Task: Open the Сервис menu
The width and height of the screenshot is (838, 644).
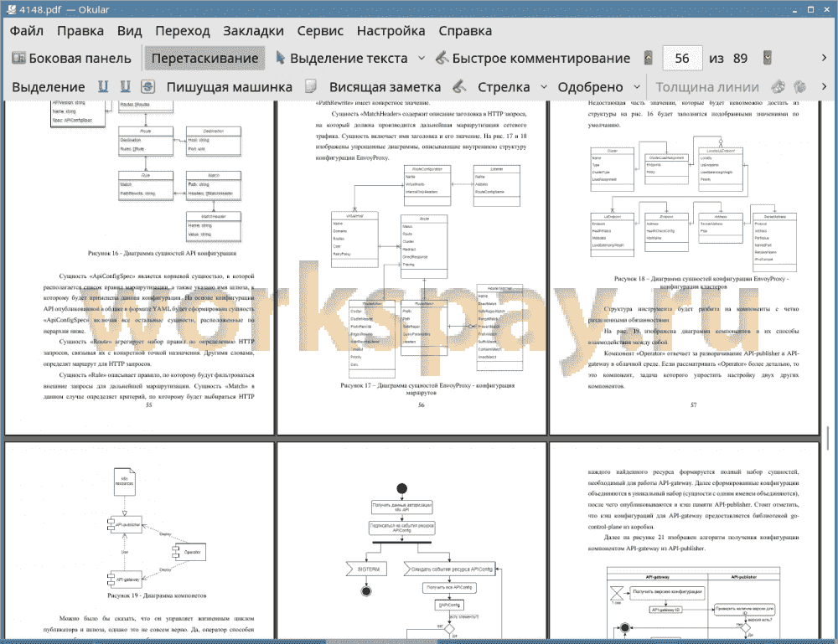Action: [x=320, y=31]
